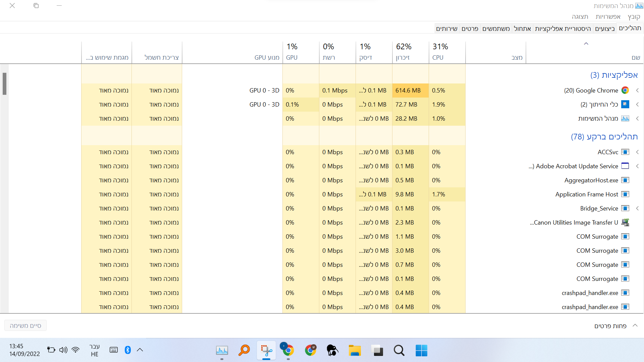The height and width of the screenshot is (362, 644).
Task: Select the 614.6 MB memory cell for Chrome
Action: tap(411, 90)
